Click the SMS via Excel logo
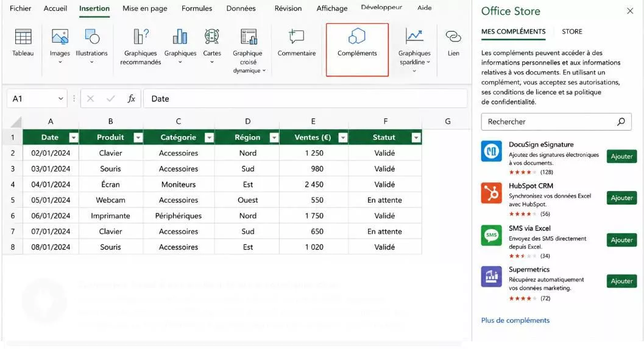This screenshot has height=349, width=644. [x=492, y=235]
